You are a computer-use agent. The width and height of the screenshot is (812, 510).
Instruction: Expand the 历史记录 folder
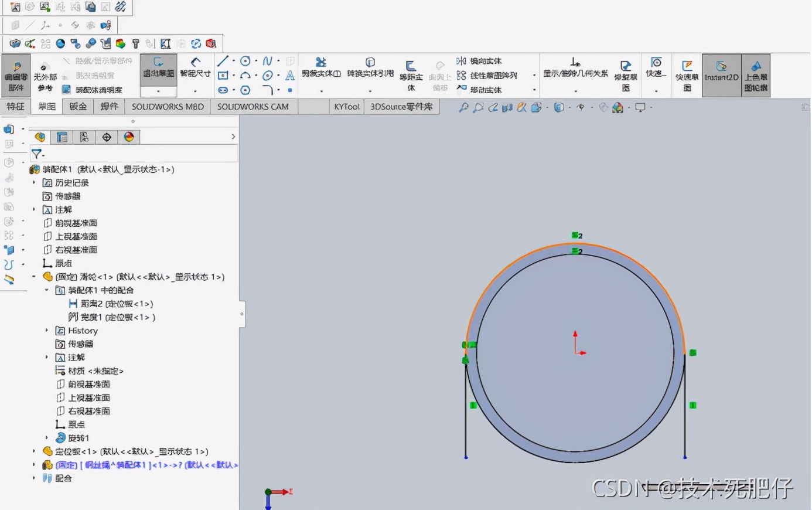(x=33, y=182)
